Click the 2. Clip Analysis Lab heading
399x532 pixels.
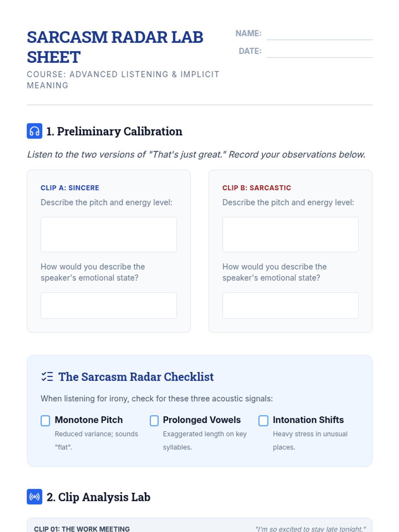click(98, 497)
